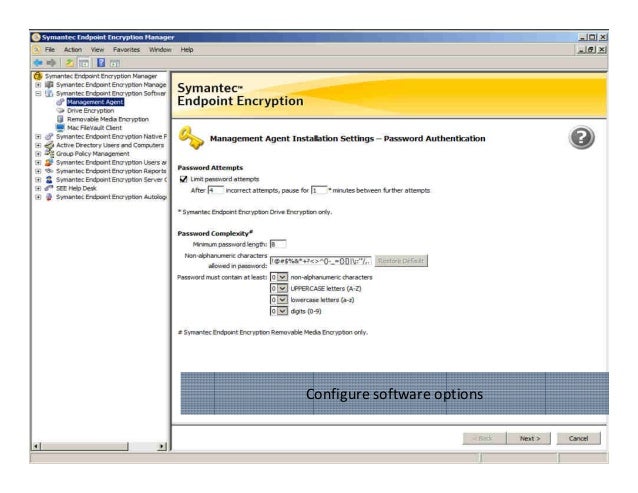
Task: Click the Active Directory Users and Computers icon
Action: (49, 145)
